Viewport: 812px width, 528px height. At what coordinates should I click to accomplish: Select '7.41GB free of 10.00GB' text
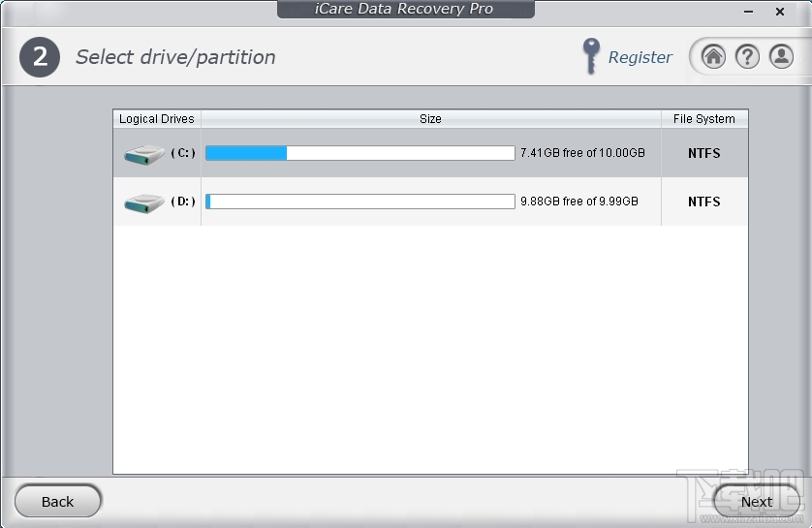pos(582,153)
